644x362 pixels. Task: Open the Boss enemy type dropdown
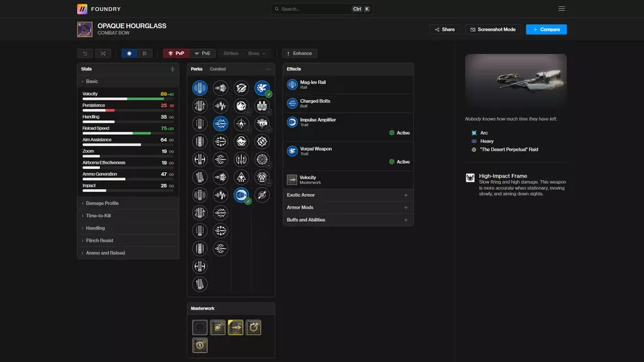[x=257, y=53]
